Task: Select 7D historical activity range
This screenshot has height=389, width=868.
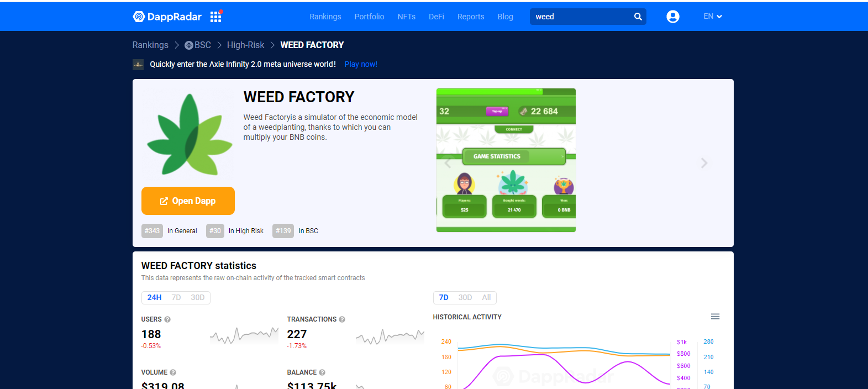Action: click(x=444, y=298)
